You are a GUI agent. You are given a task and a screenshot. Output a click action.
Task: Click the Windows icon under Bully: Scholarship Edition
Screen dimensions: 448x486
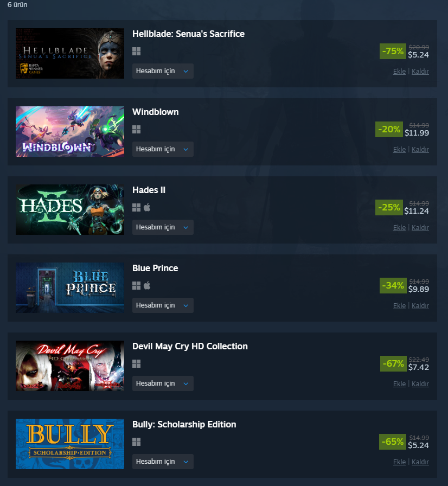tap(136, 442)
